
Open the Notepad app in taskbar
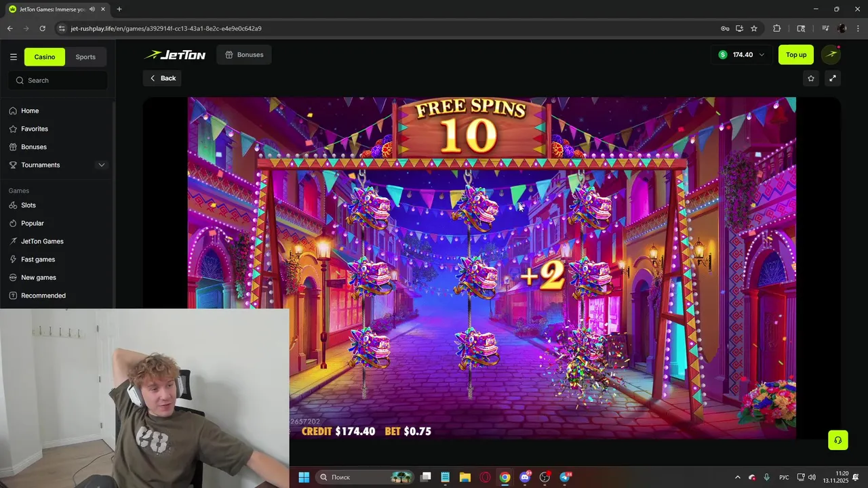click(446, 477)
